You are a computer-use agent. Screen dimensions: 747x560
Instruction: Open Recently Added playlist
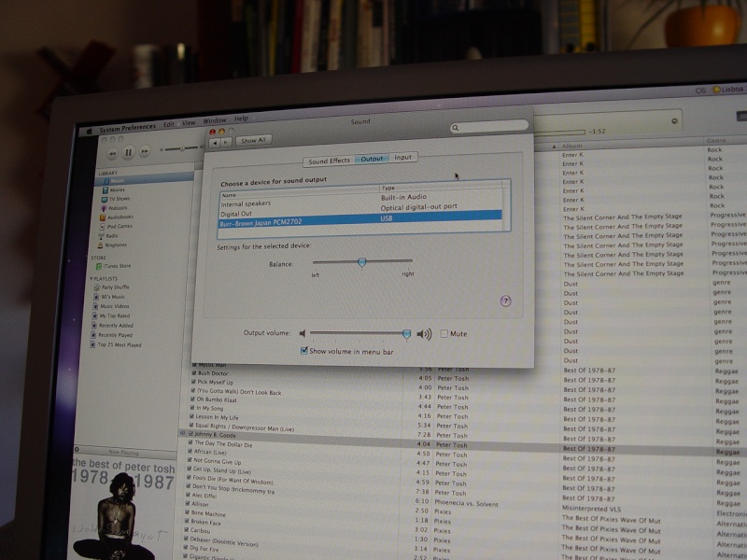(116, 326)
